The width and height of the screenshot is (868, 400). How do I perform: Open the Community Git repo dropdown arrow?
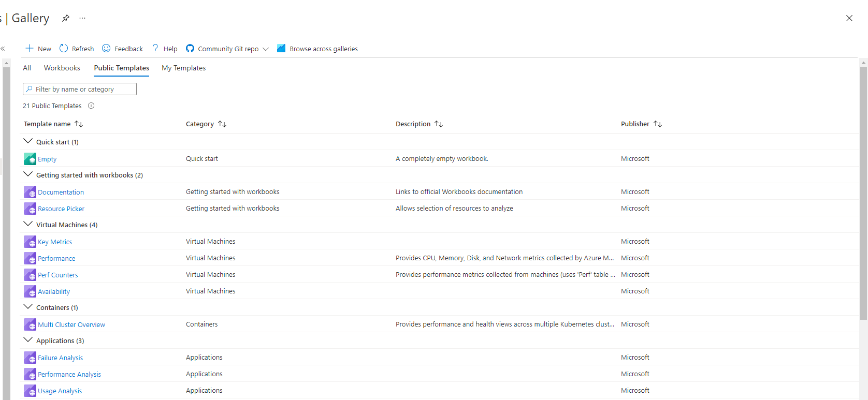[x=266, y=49]
